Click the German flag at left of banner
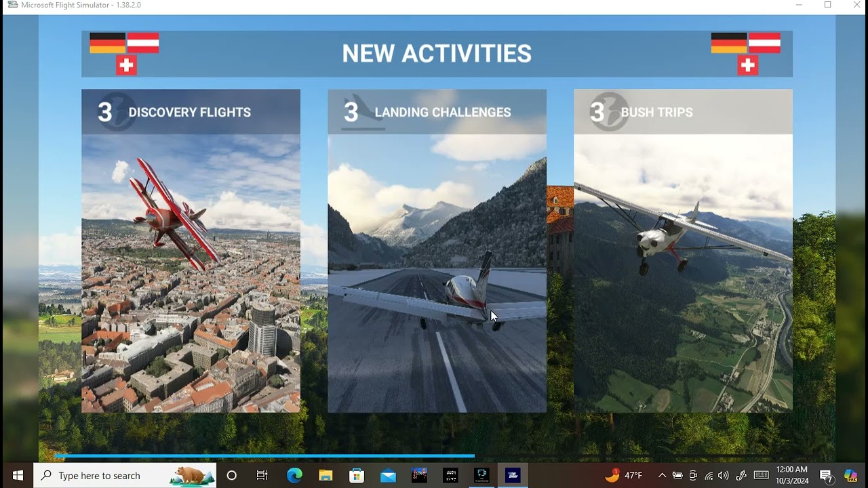 pos(107,43)
